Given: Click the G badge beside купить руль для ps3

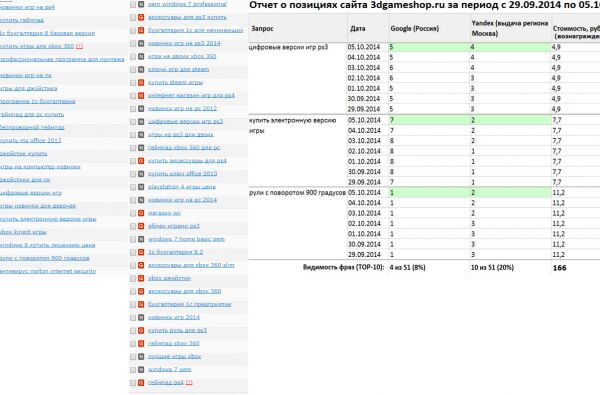Looking at the screenshot, I should click(141, 330).
